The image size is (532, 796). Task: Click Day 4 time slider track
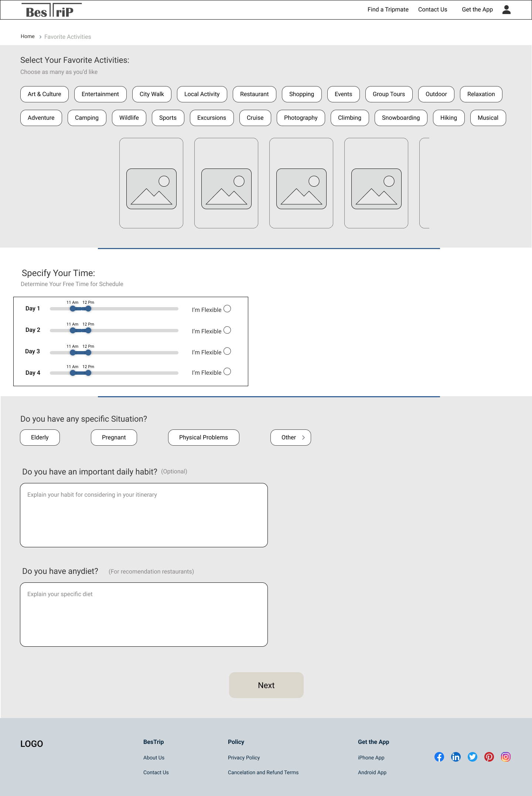(x=114, y=373)
